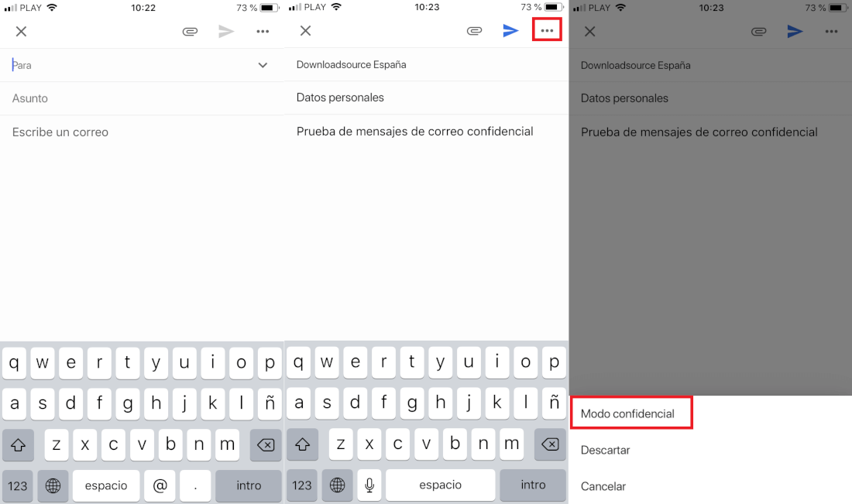Tap the 123 key on middle keyboard

pyautogui.click(x=301, y=485)
